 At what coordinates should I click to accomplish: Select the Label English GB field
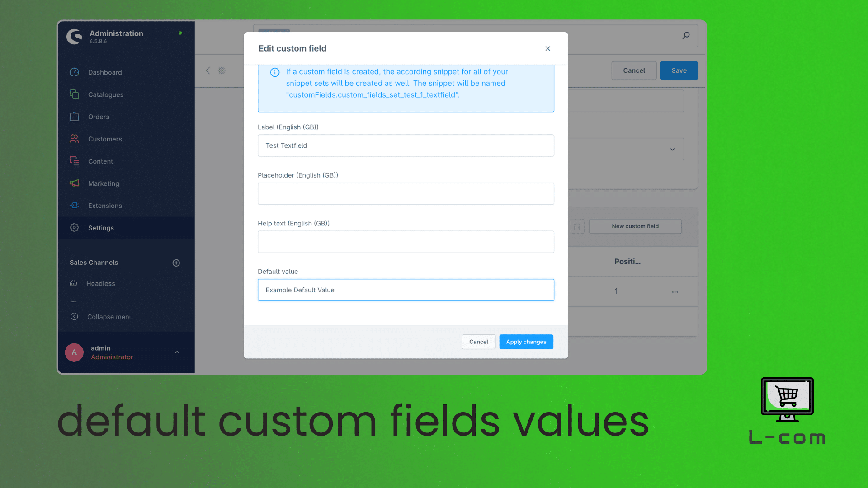click(x=406, y=145)
